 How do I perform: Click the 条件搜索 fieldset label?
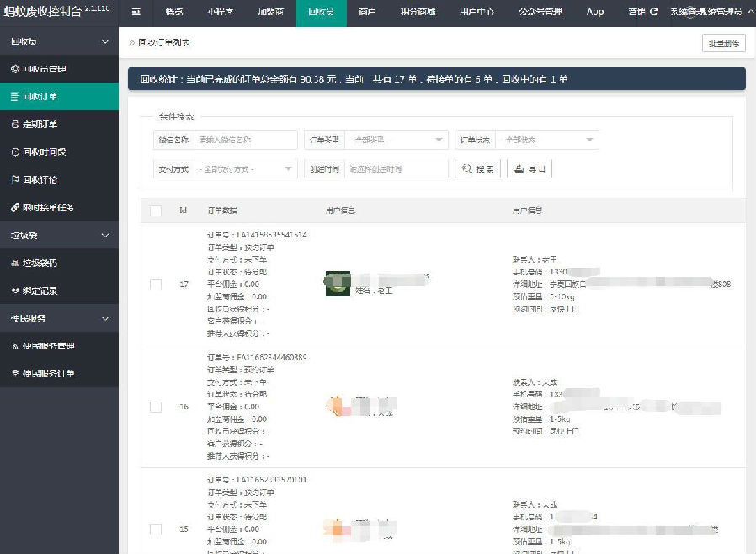176,117
